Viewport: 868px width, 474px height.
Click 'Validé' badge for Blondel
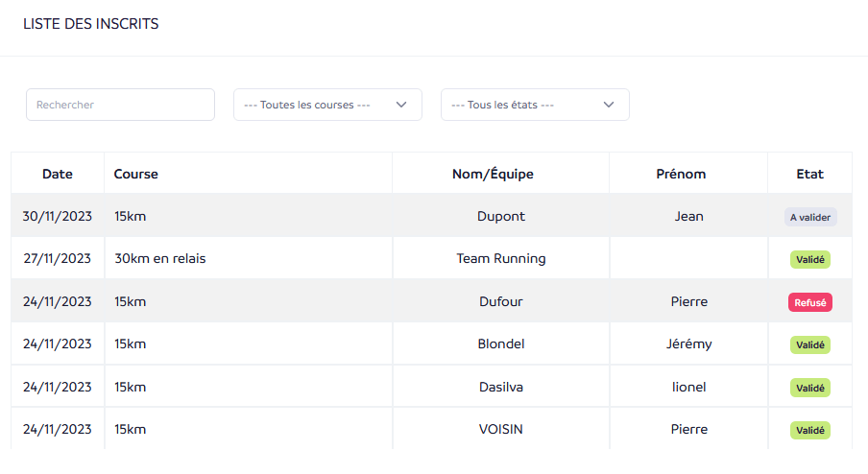click(x=810, y=344)
